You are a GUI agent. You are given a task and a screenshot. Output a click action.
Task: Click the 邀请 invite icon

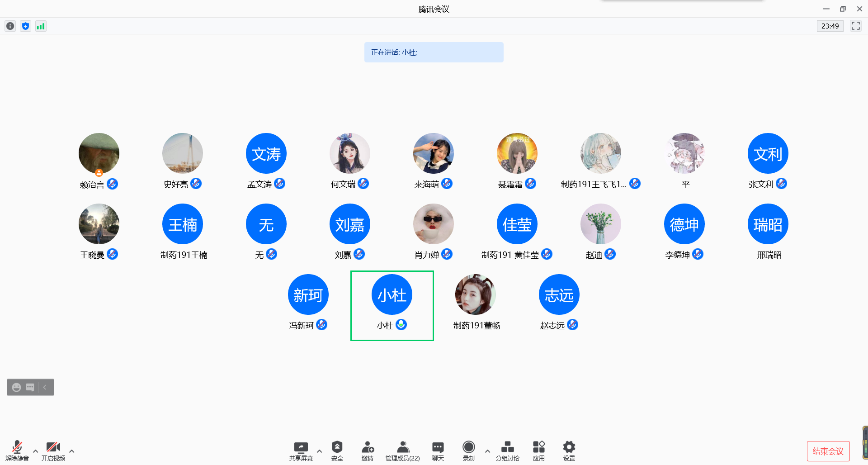tap(368, 451)
